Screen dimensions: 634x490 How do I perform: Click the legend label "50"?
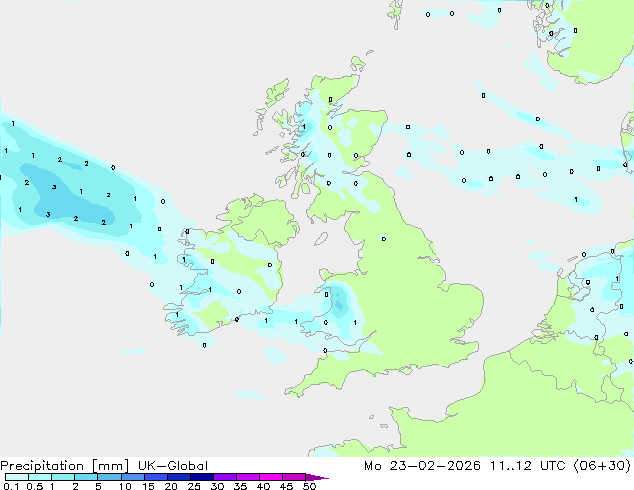pyautogui.click(x=309, y=486)
